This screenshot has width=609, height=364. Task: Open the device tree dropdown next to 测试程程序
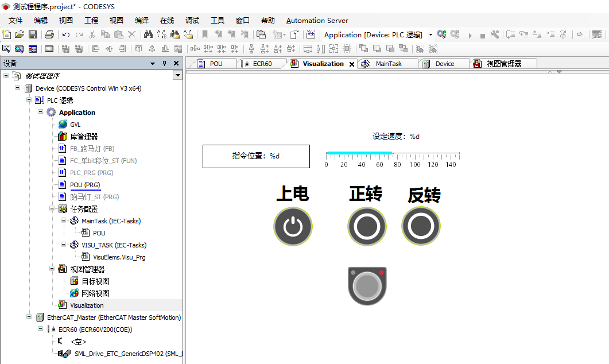click(177, 75)
